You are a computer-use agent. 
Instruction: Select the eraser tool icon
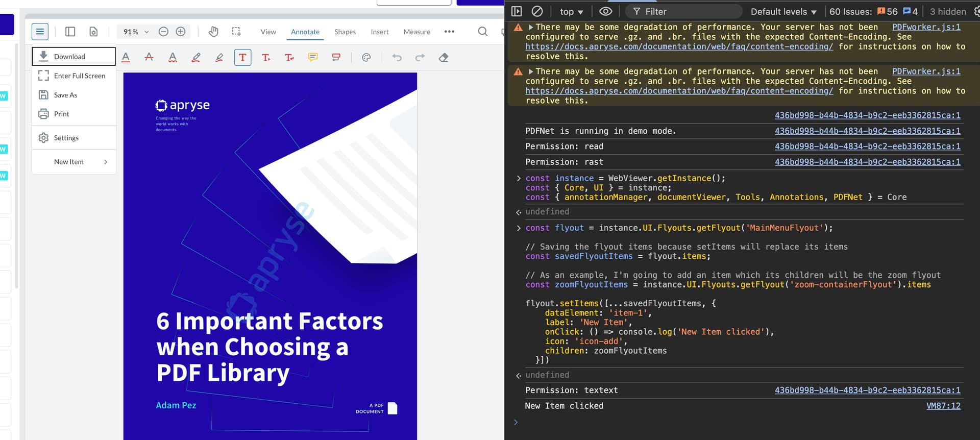(x=443, y=58)
